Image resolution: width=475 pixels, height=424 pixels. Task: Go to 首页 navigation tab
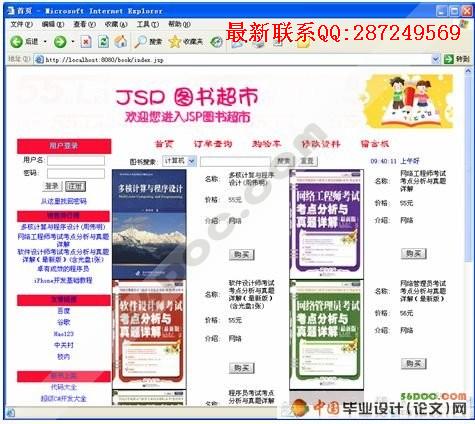[x=164, y=144]
